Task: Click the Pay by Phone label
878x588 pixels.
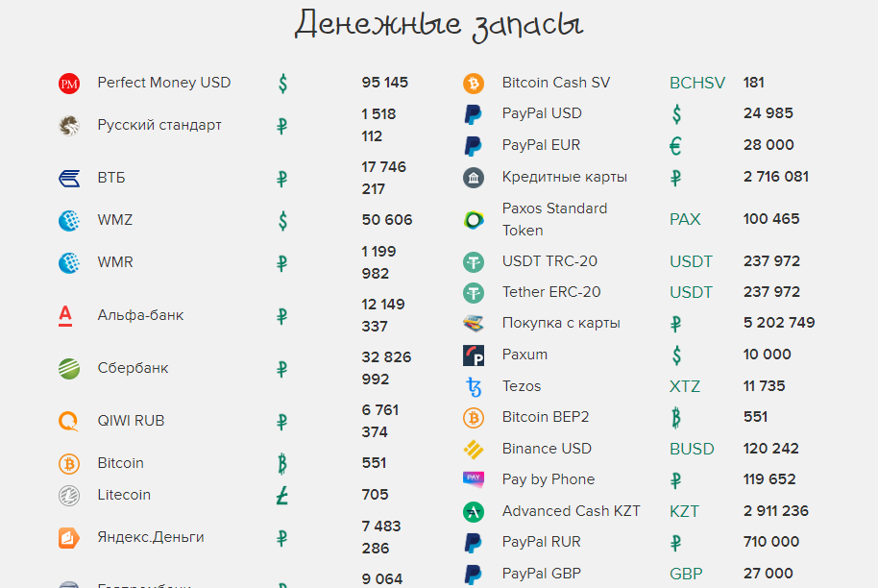Action: point(549,479)
